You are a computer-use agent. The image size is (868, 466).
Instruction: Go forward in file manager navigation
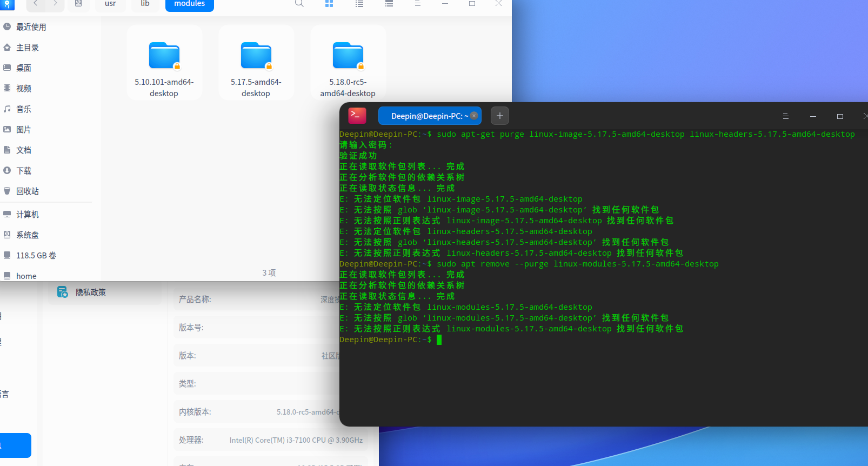click(x=55, y=3)
